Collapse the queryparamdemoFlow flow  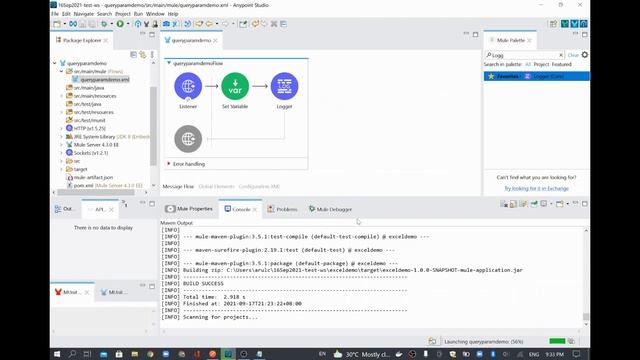click(169, 63)
